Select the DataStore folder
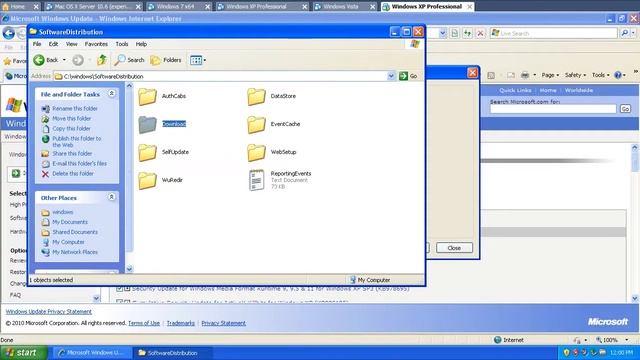The height and width of the screenshot is (360, 640). [271, 96]
